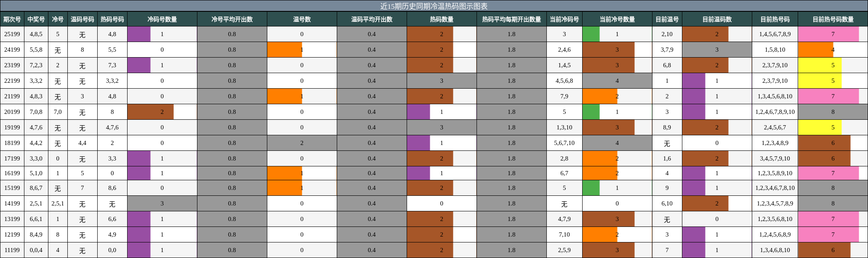Select current cold numbers 1,3,10 in row 19199

pos(564,127)
